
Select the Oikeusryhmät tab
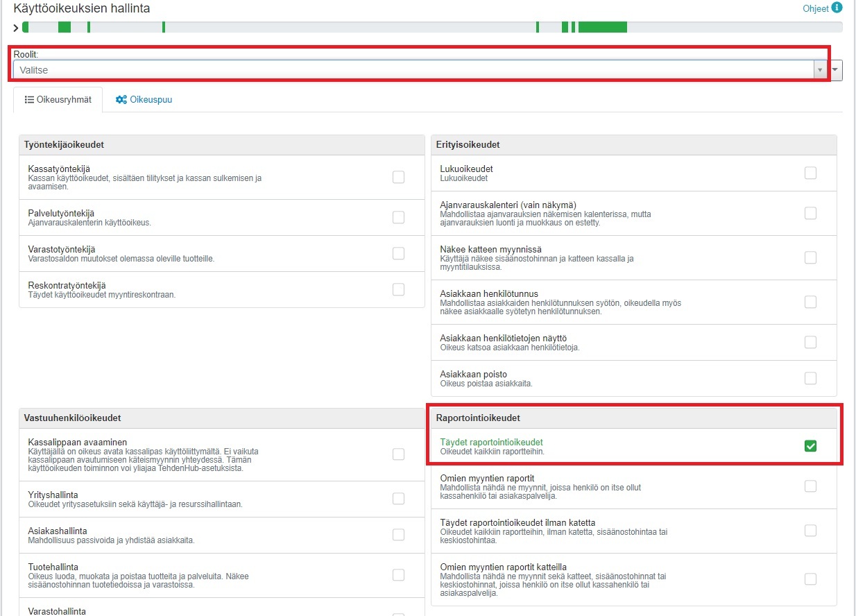[x=58, y=100]
